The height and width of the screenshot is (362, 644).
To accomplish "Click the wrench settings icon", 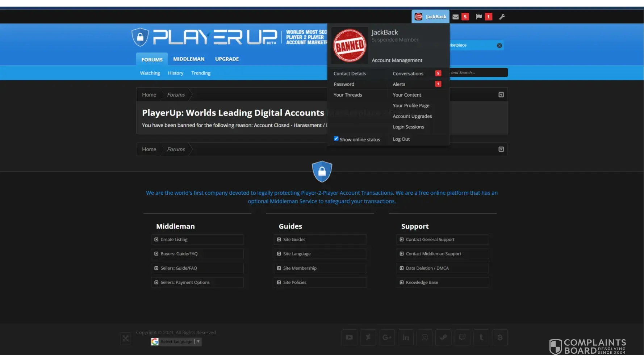I will tap(502, 17).
